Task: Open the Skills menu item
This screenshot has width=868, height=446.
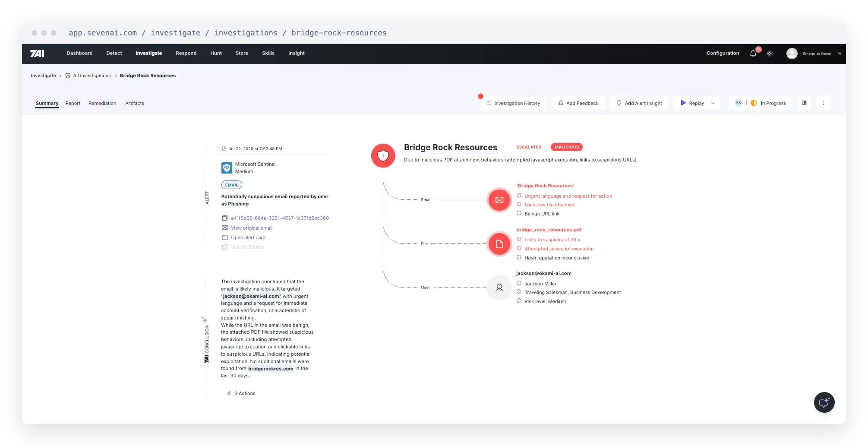Action: point(268,53)
